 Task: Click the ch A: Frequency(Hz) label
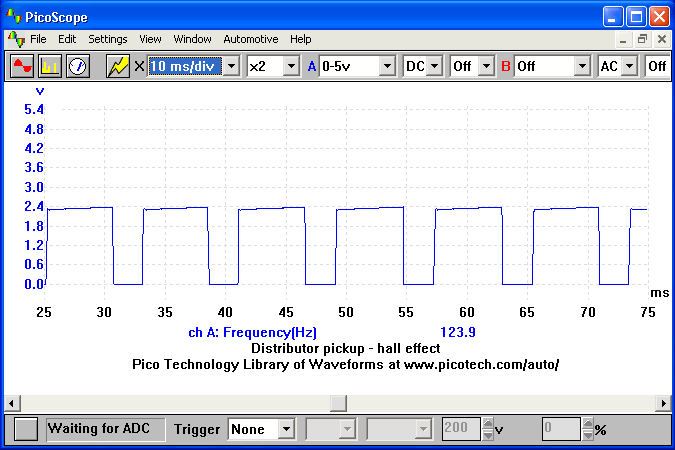pyautogui.click(x=252, y=332)
